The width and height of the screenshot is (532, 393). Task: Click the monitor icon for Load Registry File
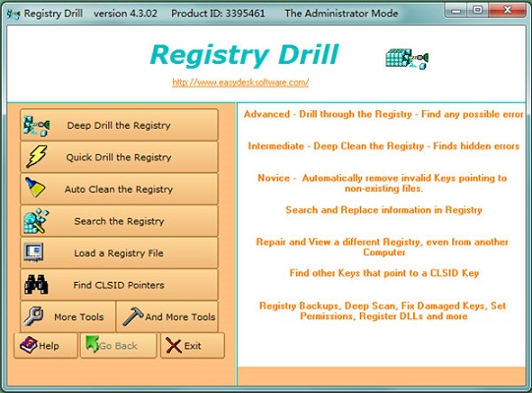click(x=33, y=252)
